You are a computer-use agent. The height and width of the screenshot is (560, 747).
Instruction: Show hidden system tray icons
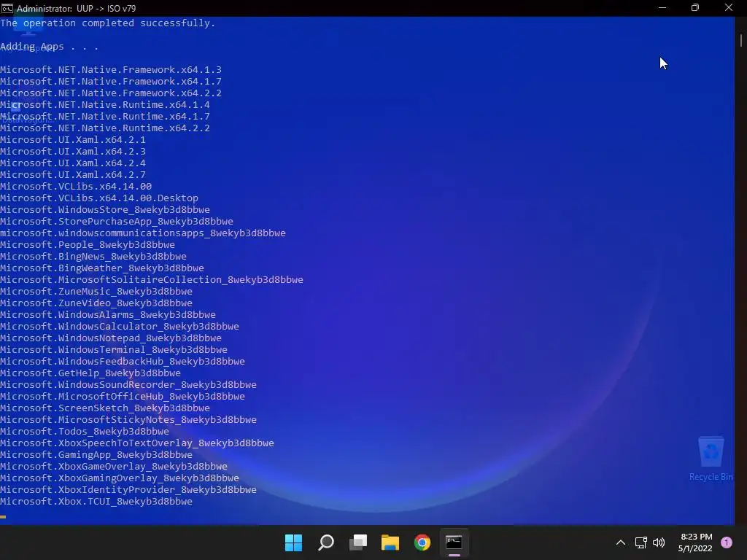tap(621, 542)
